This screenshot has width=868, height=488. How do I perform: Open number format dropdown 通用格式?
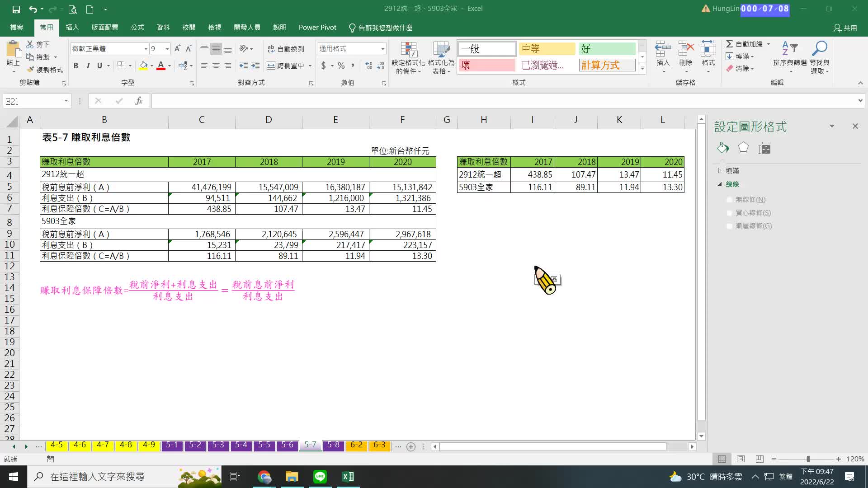click(382, 49)
